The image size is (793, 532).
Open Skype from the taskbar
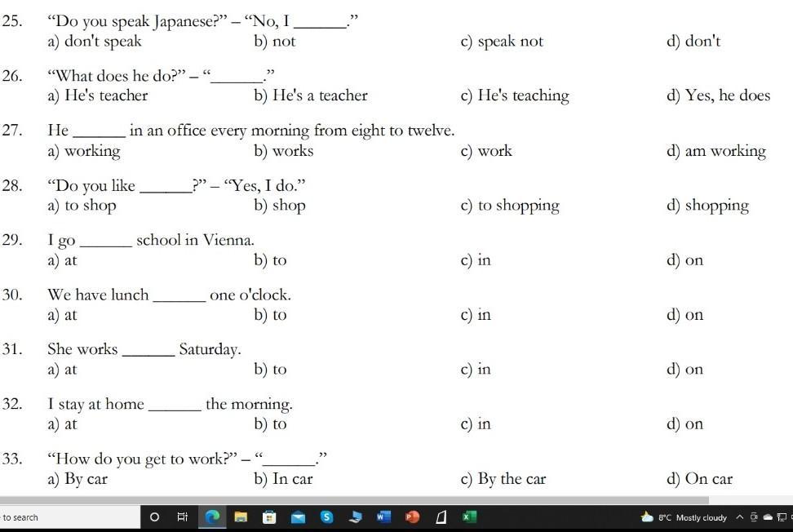(x=326, y=516)
